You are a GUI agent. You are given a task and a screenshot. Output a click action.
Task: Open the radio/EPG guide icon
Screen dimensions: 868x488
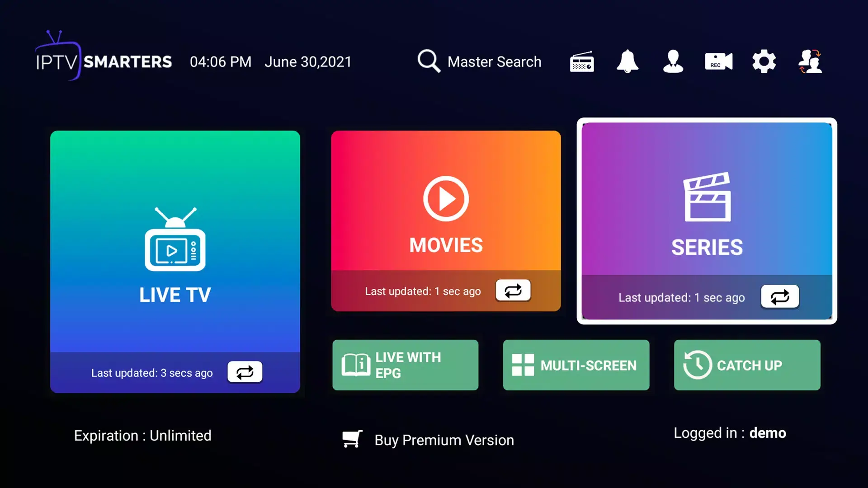click(x=581, y=61)
